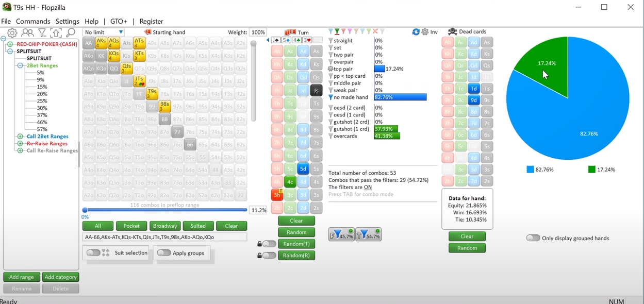Click the red X clear-filters icon
644x304 pixels.
pos(375,32)
